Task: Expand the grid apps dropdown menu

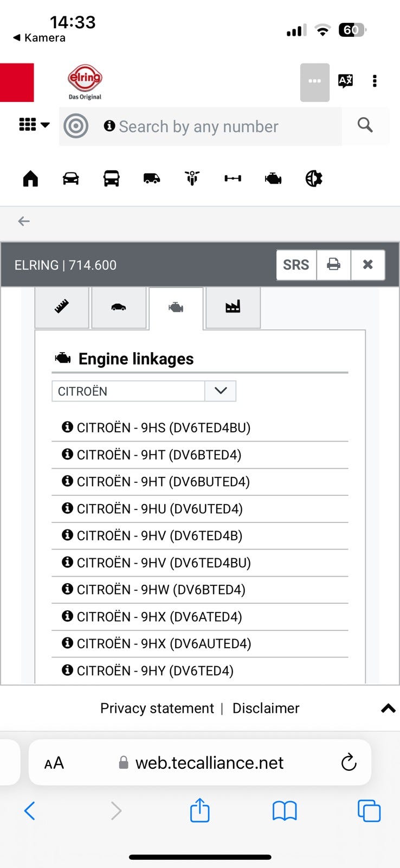Action: coord(34,125)
